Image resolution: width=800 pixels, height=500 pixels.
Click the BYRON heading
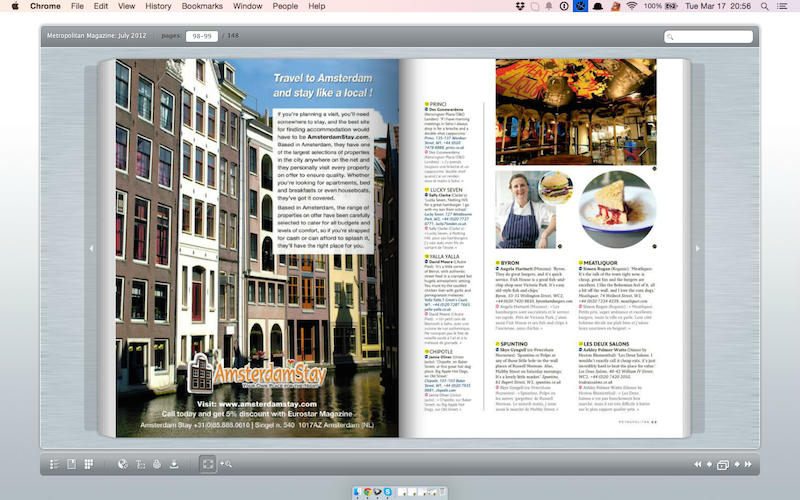coord(509,263)
